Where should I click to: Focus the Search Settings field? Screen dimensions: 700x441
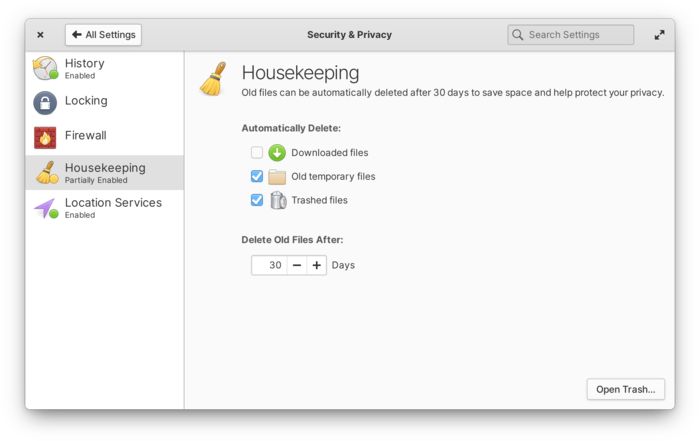(571, 35)
